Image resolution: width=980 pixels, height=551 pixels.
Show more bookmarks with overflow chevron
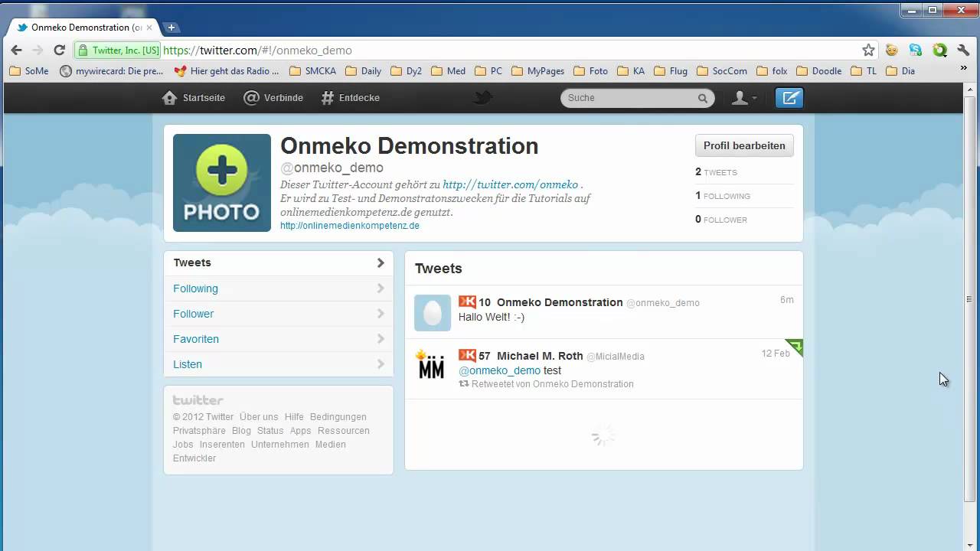point(963,68)
